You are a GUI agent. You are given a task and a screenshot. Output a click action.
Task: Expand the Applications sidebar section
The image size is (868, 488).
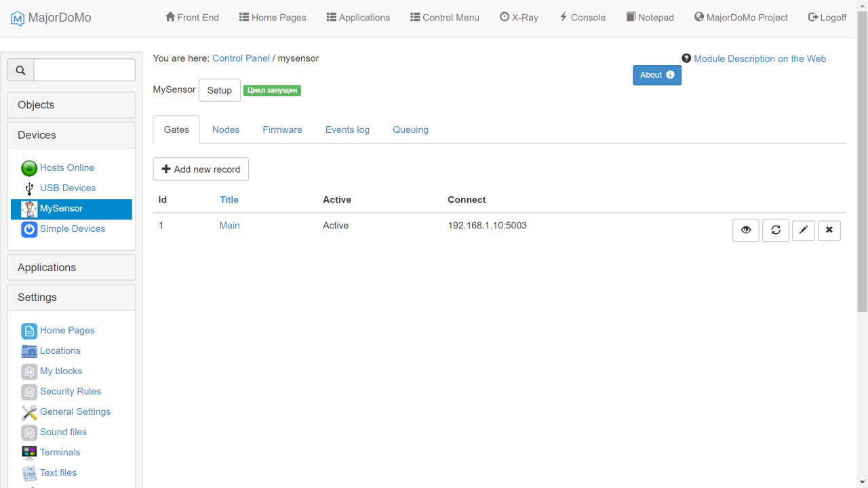[x=71, y=267]
